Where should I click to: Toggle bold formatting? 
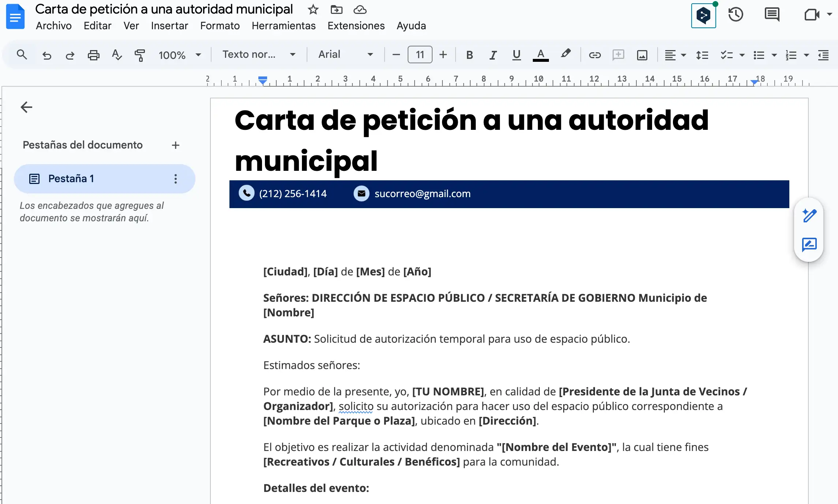point(469,55)
